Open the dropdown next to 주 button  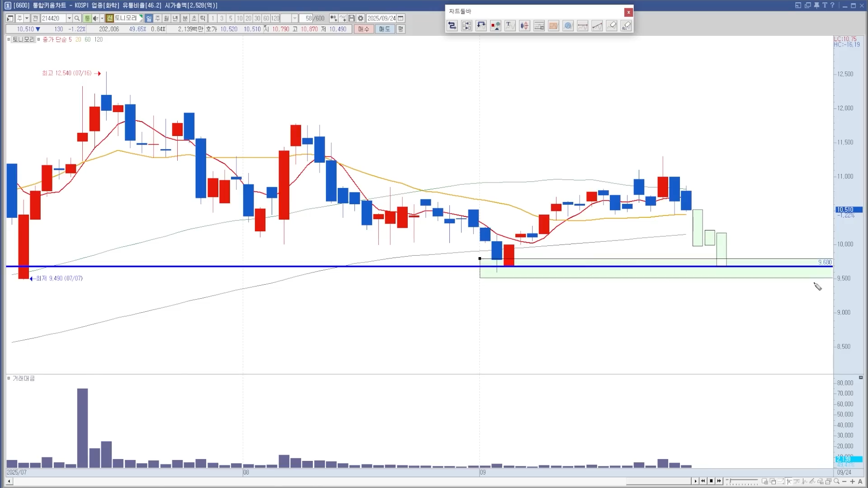[x=27, y=19]
